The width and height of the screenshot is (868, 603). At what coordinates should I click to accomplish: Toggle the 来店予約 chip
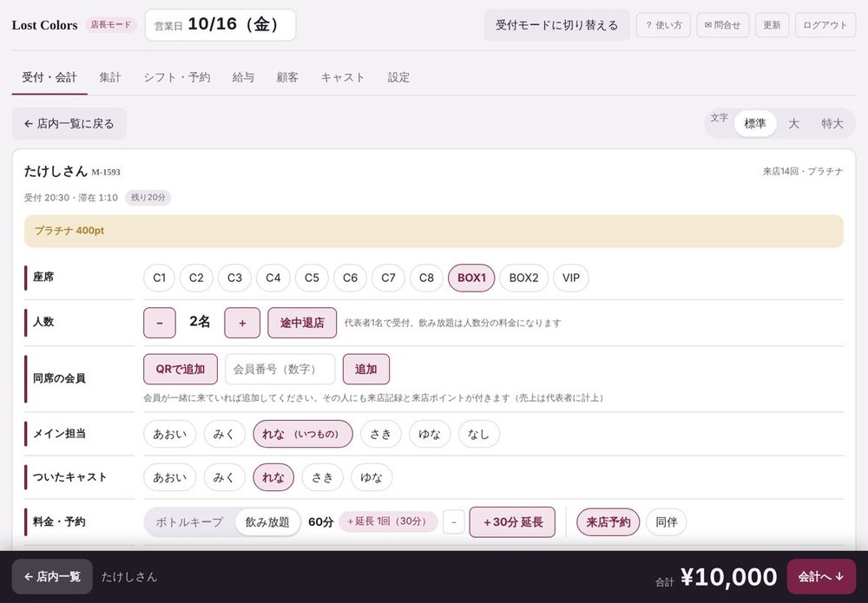(608, 522)
